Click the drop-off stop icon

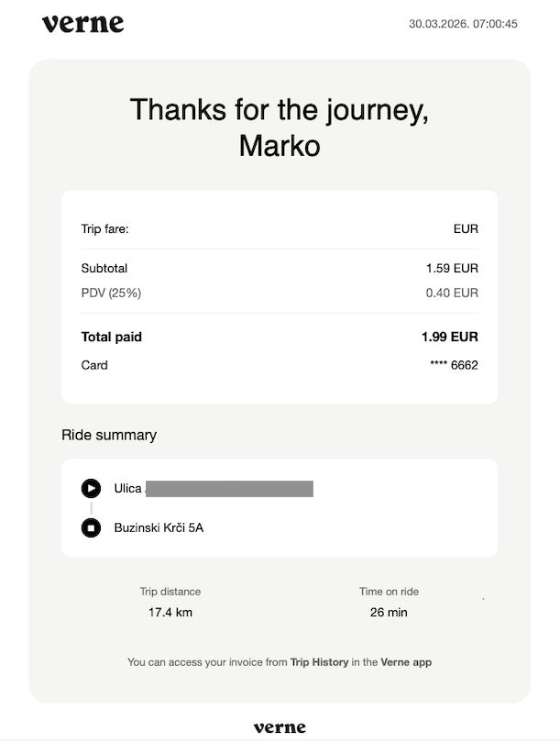[x=91, y=527]
